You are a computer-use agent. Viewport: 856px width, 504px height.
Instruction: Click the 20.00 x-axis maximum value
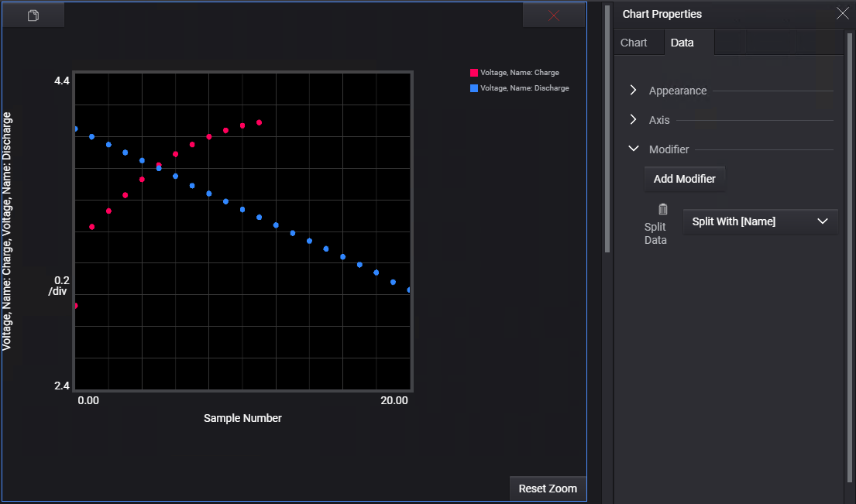394,400
